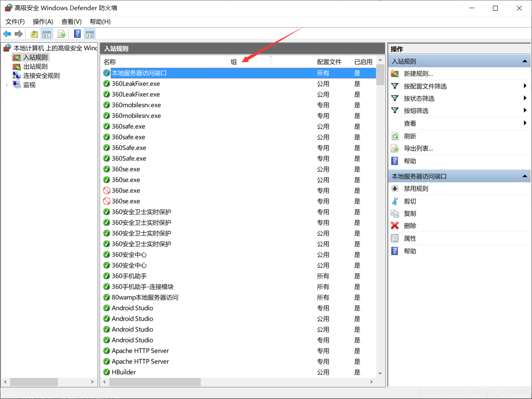This screenshot has height=399, width=532.
Task: Select the first blocked 360se.exe rule
Action: point(238,191)
